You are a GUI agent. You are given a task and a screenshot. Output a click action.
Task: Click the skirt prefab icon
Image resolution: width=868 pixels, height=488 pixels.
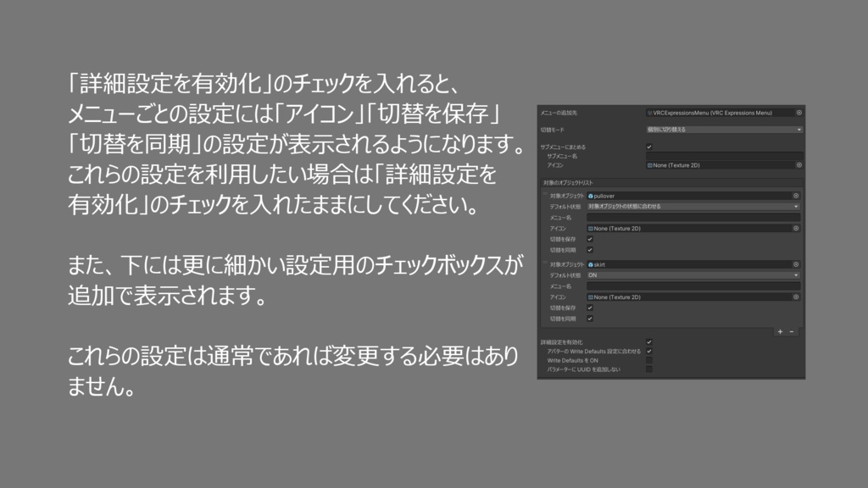pos(591,264)
